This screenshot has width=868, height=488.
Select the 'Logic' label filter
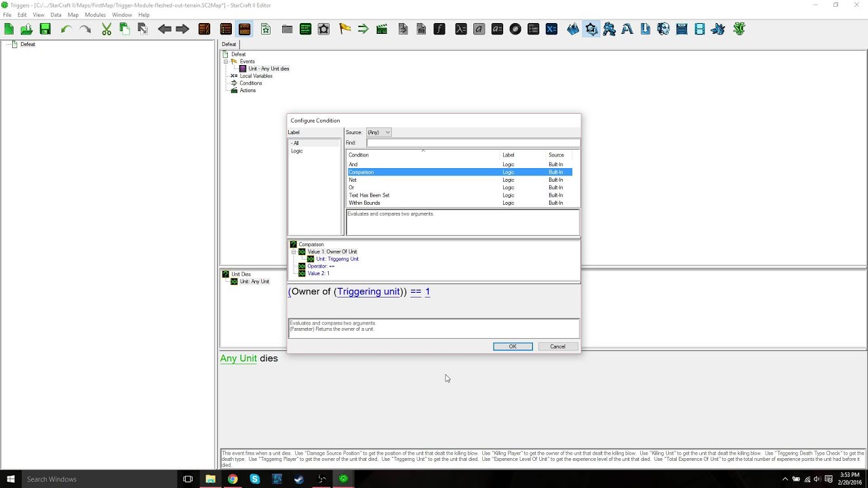click(297, 151)
